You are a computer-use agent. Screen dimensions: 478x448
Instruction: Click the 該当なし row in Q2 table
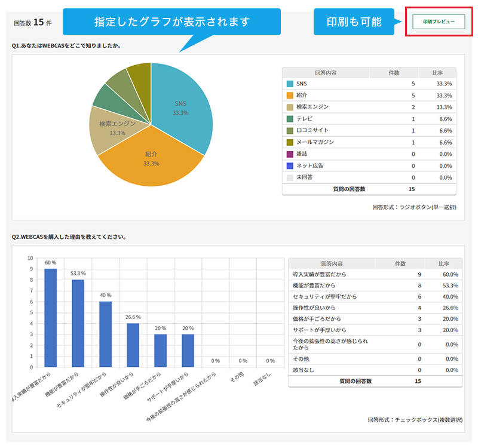pyautogui.click(x=375, y=370)
